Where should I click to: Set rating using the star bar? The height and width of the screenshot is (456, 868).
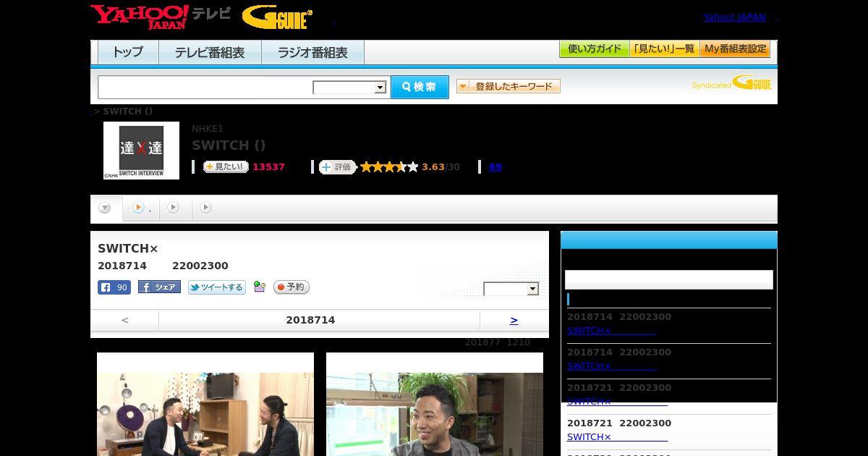pyautogui.click(x=389, y=167)
